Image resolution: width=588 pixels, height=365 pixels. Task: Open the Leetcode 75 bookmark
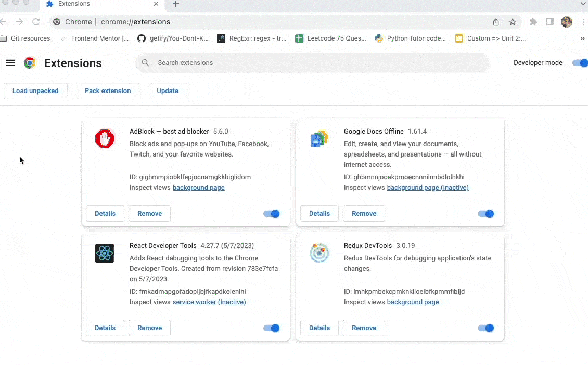click(x=330, y=38)
